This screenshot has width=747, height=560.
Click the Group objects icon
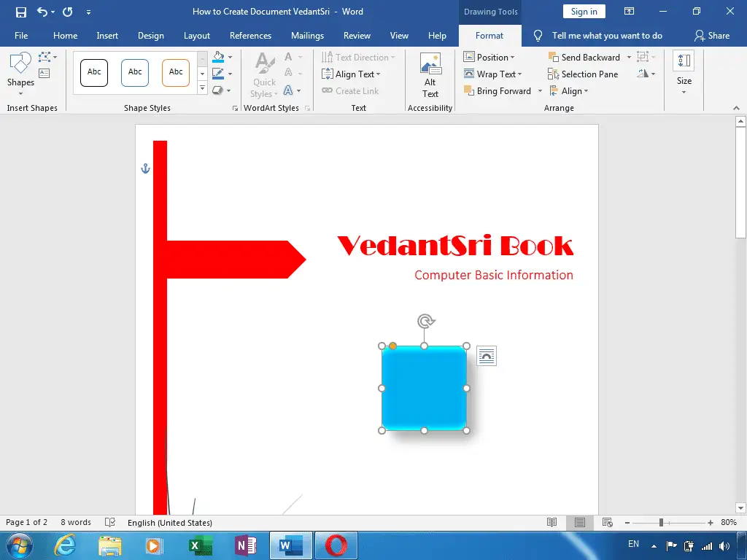(x=643, y=57)
